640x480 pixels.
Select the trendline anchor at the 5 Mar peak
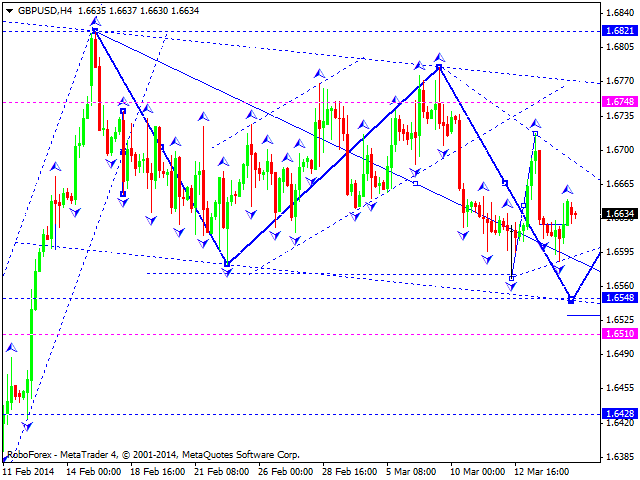tap(439, 67)
